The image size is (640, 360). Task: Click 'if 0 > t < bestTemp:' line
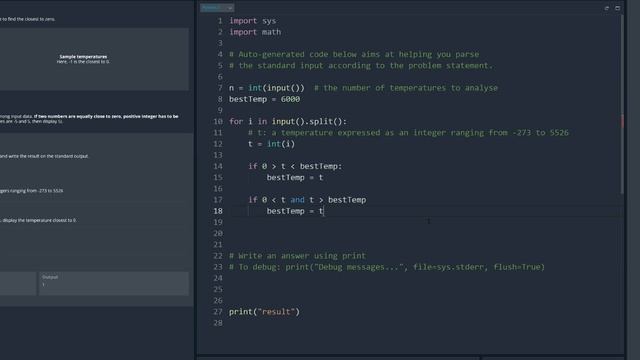coord(295,167)
